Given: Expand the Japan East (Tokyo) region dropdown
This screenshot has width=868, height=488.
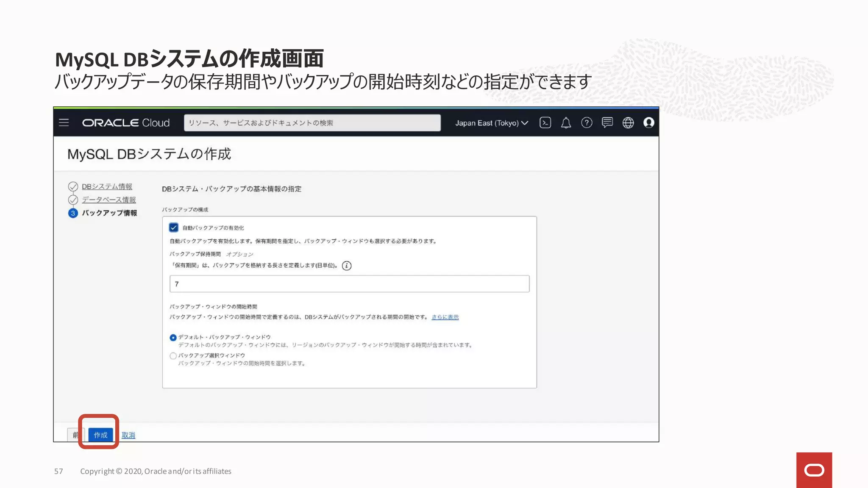Looking at the screenshot, I should click(x=492, y=123).
